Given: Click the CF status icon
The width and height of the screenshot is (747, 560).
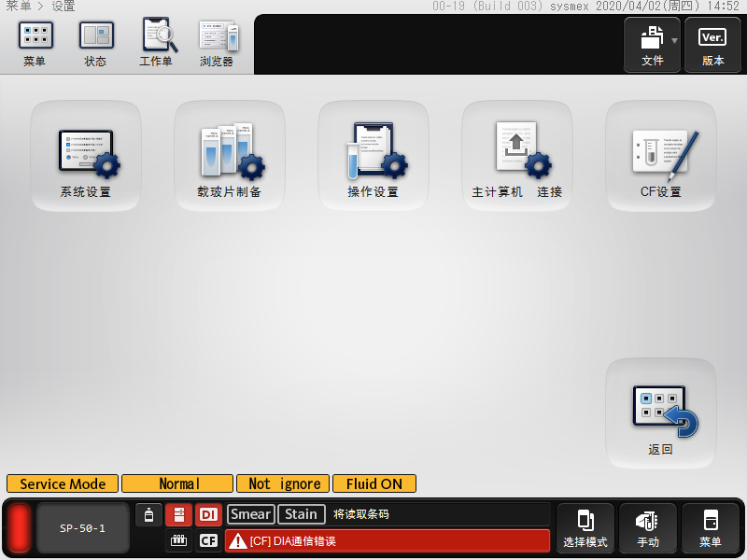Looking at the screenshot, I should (x=208, y=540).
